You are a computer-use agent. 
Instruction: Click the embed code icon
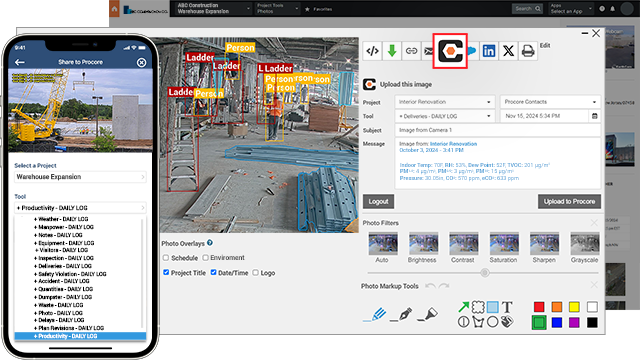pyautogui.click(x=372, y=51)
